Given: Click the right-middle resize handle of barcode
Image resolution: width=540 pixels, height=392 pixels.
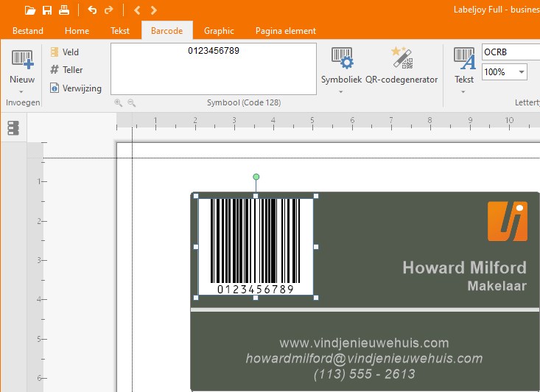Looking at the screenshot, I should click(x=316, y=247).
